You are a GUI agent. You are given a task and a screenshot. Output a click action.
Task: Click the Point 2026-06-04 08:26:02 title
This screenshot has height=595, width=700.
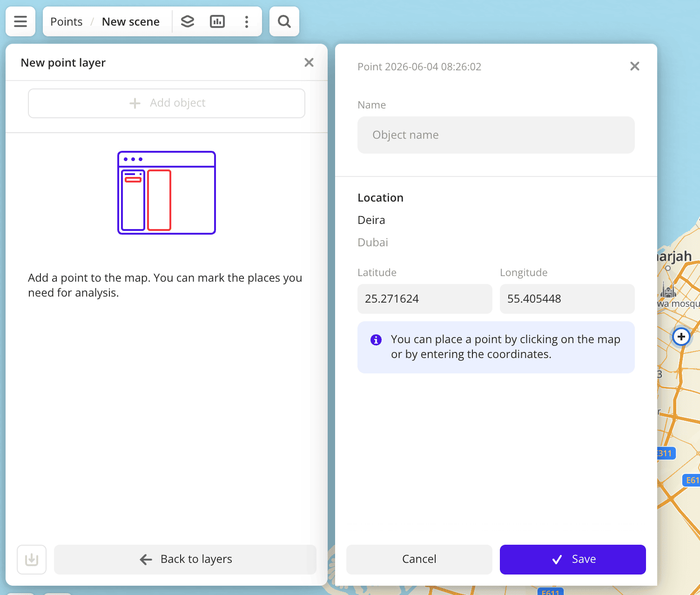tap(419, 67)
